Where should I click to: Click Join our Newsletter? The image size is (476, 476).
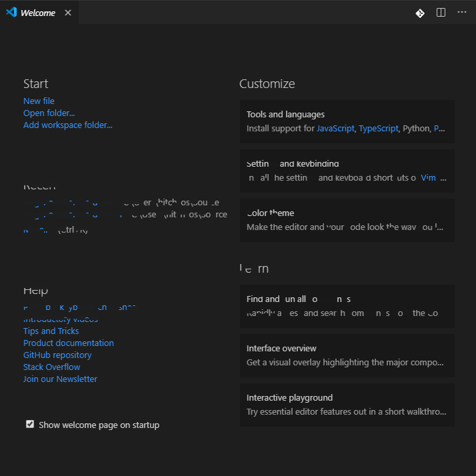[60, 379]
